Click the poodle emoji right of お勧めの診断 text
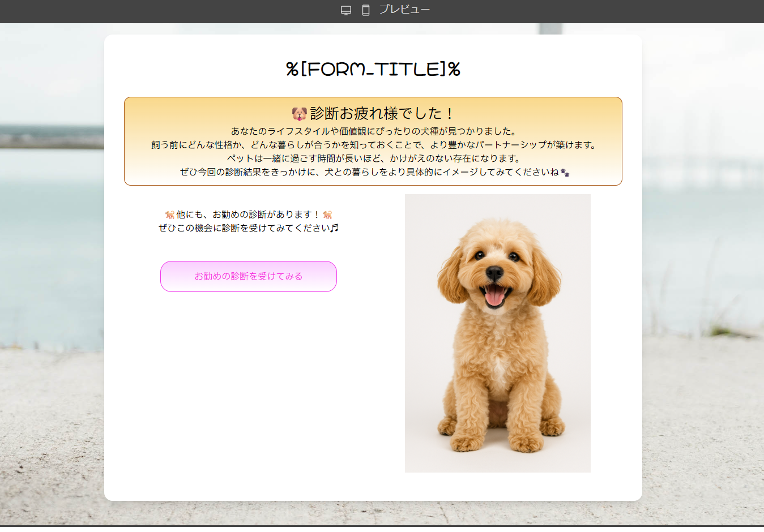The image size is (764, 532). 328,214
